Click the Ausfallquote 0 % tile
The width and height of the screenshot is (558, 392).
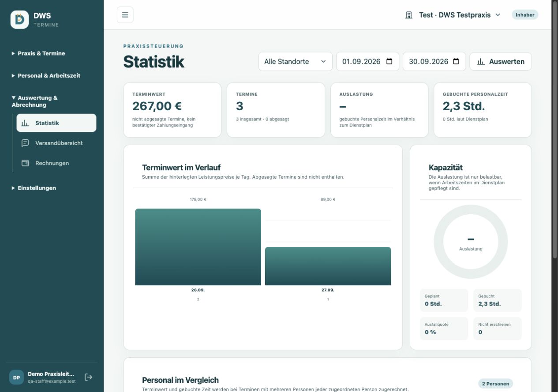[444, 329]
